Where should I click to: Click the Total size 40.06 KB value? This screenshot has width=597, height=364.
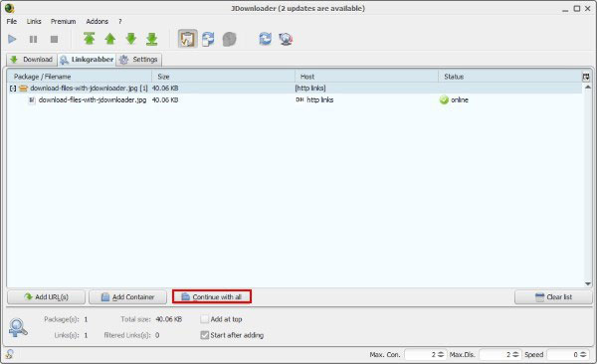169,319
